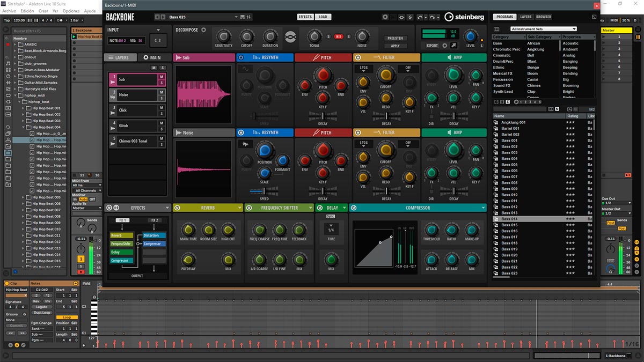
Task: Toggle Compressor power button
Action: pos(354,208)
